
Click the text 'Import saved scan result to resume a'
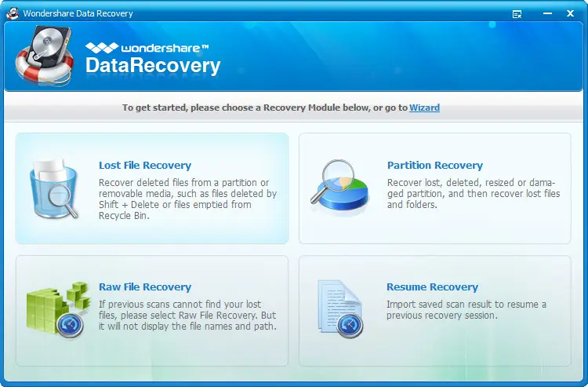[466, 304]
